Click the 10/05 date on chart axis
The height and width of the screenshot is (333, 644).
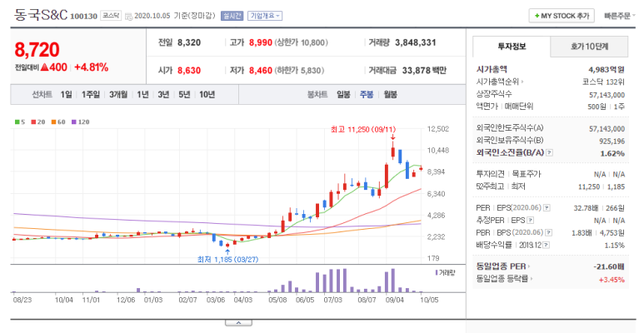click(x=429, y=301)
